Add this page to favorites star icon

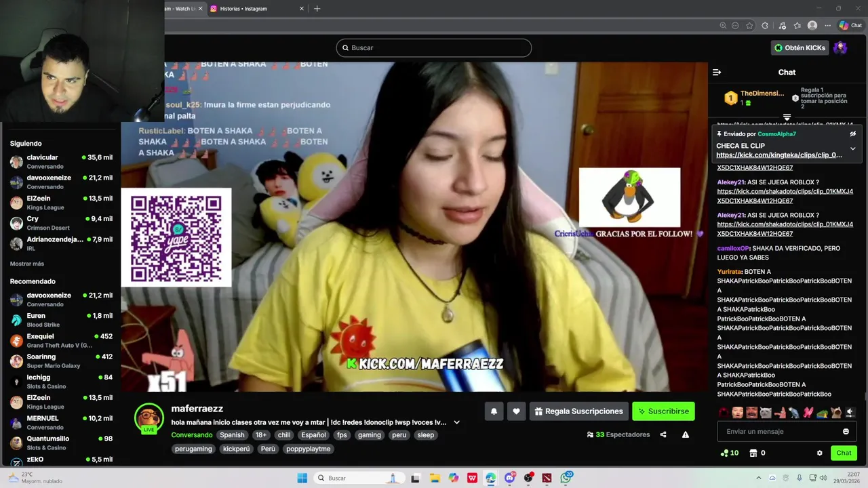click(x=749, y=26)
